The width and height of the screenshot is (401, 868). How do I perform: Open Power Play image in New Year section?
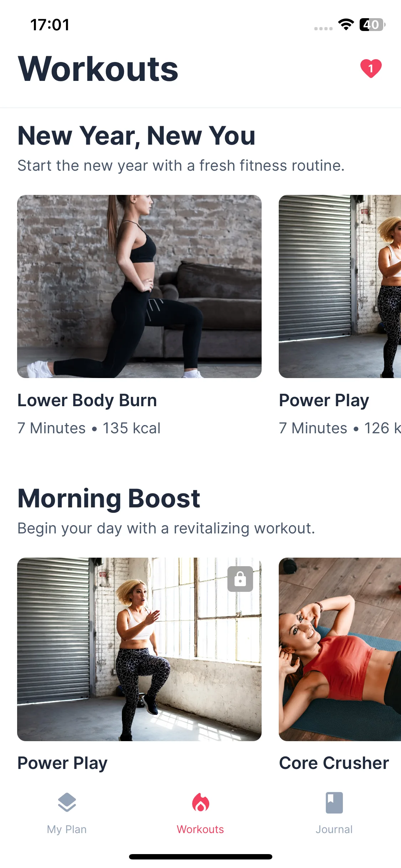[x=340, y=286]
